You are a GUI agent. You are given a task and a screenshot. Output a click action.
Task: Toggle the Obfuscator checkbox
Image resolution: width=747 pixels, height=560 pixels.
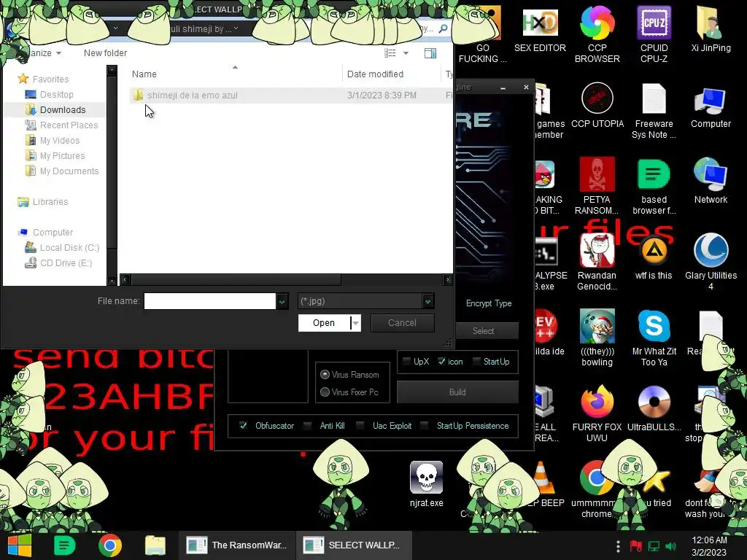click(243, 425)
